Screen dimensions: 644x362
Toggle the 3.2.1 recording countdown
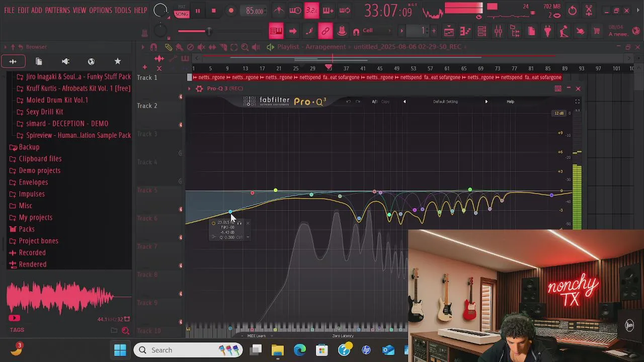311,11
